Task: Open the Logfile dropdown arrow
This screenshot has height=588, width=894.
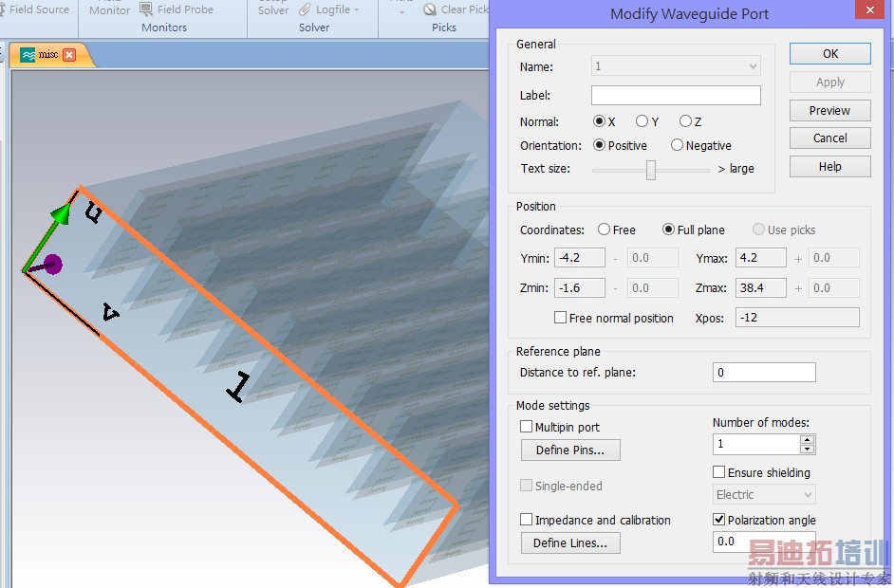Action: coord(356,9)
